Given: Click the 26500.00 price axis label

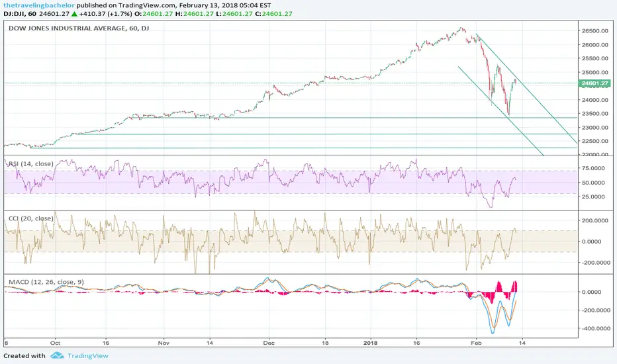Looking at the screenshot, I should coord(595,30).
